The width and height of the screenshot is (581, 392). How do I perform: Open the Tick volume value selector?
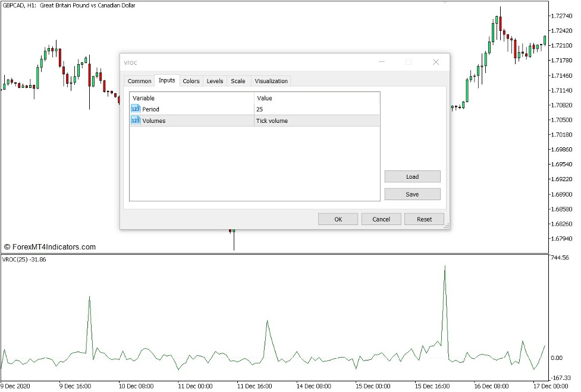[272, 121]
